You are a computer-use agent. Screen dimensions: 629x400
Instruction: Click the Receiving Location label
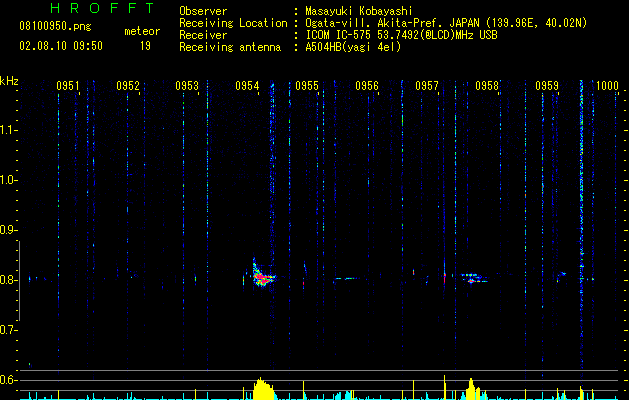click(233, 23)
